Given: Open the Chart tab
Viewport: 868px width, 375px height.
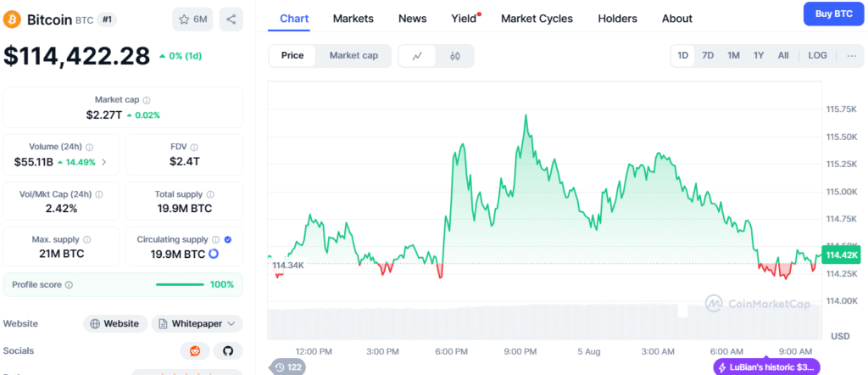Looking at the screenshot, I should tap(294, 19).
